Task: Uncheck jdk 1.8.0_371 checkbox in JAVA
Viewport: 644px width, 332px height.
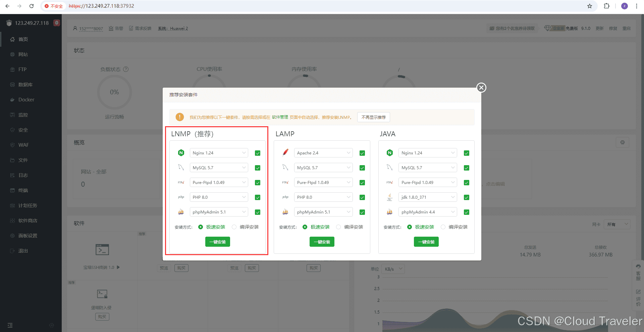Action: [466, 197]
